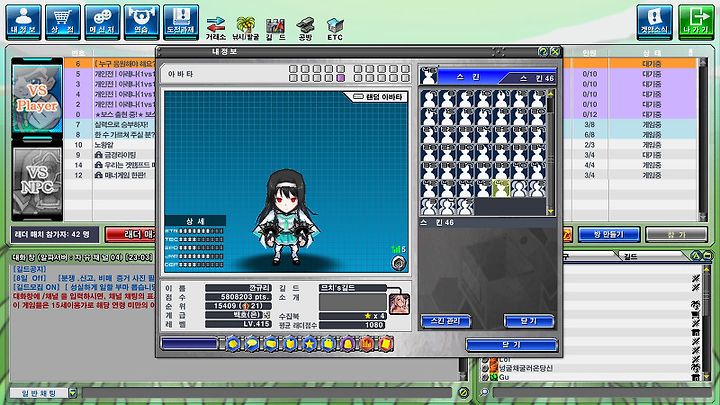Click the wide 닫기 close button at bottom

[x=512, y=345]
